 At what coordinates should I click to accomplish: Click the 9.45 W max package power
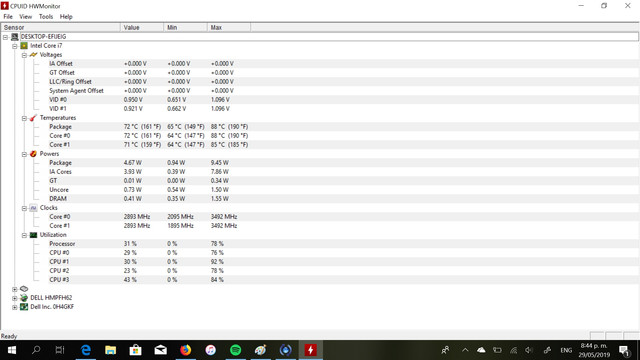220,163
